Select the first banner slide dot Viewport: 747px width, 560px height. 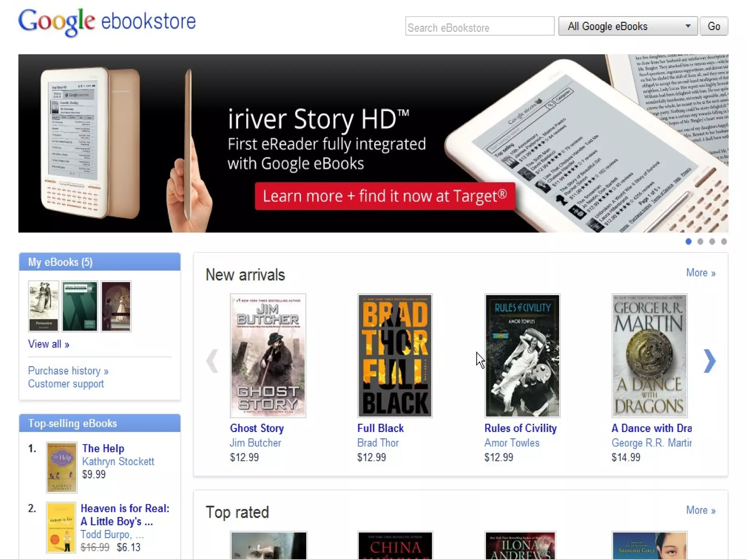point(688,242)
